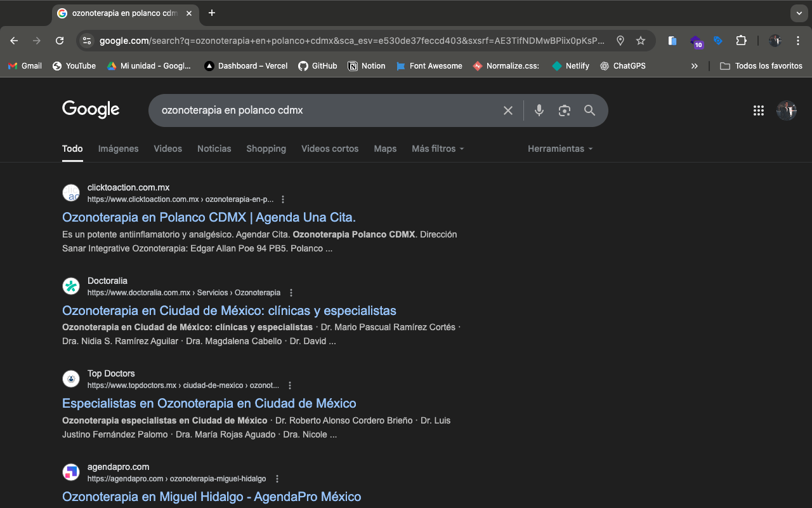
Task: Open Dashboard – Vercel bookmark
Action: click(246, 66)
